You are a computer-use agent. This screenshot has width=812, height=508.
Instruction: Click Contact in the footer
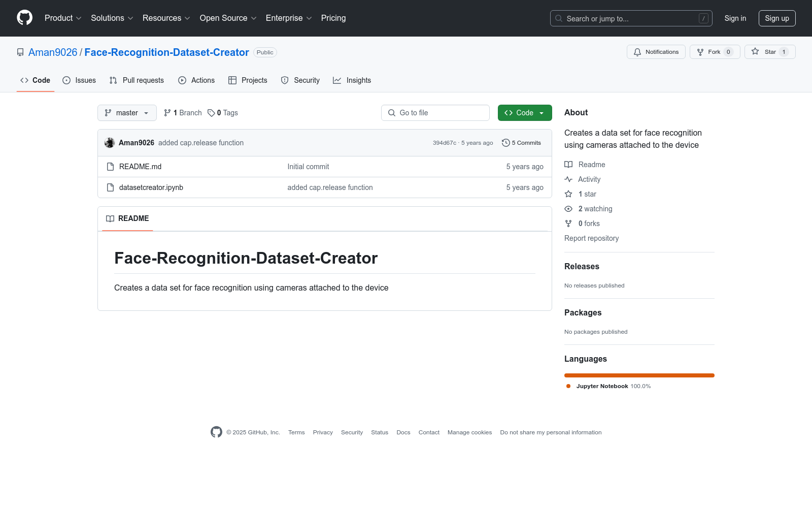click(x=429, y=432)
